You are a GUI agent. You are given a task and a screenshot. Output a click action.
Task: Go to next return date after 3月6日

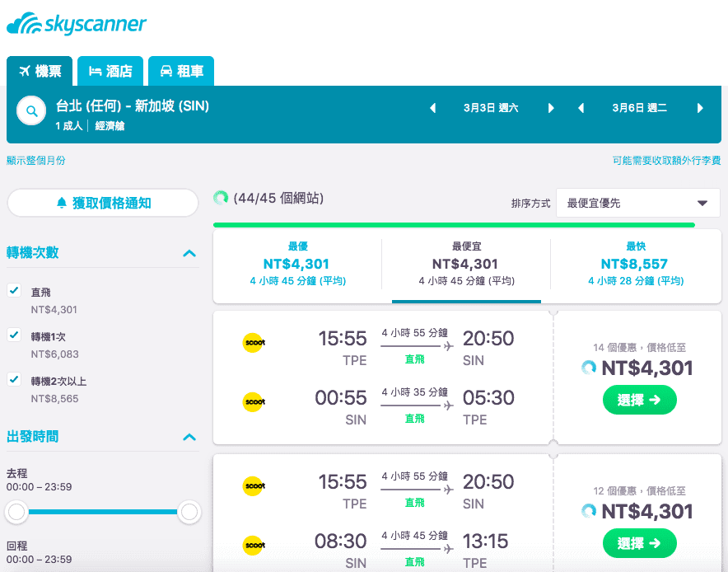(x=700, y=108)
